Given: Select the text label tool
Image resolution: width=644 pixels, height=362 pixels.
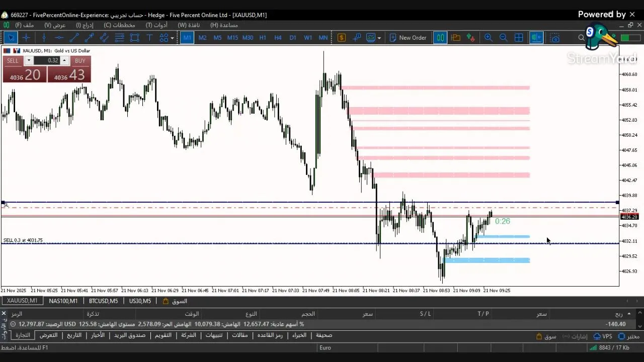Looking at the screenshot, I should (149, 38).
